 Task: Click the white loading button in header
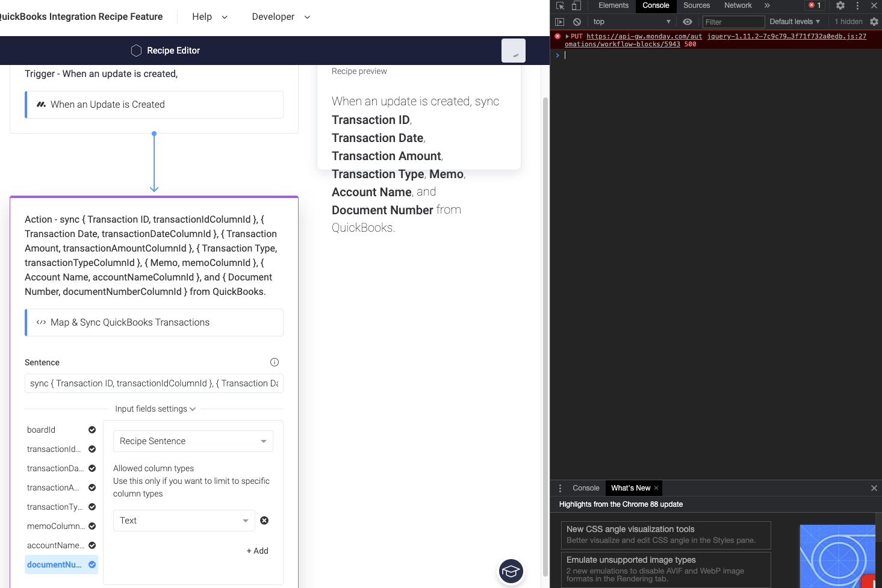tap(514, 51)
